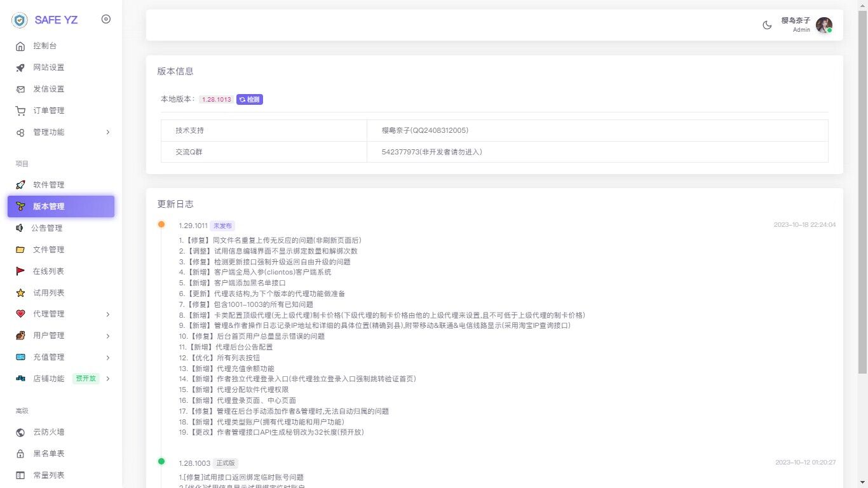Click the 发信设置 mail icon
The width and height of the screenshot is (868, 488).
20,89
